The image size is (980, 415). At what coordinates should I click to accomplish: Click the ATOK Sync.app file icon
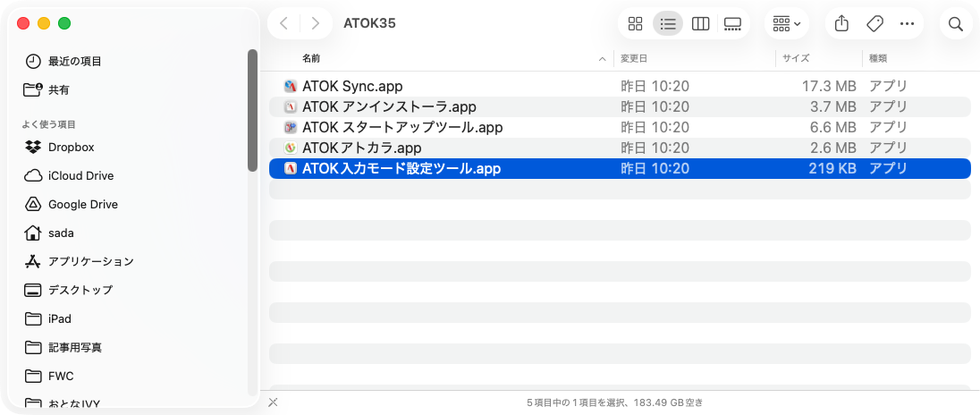[290, 87]
